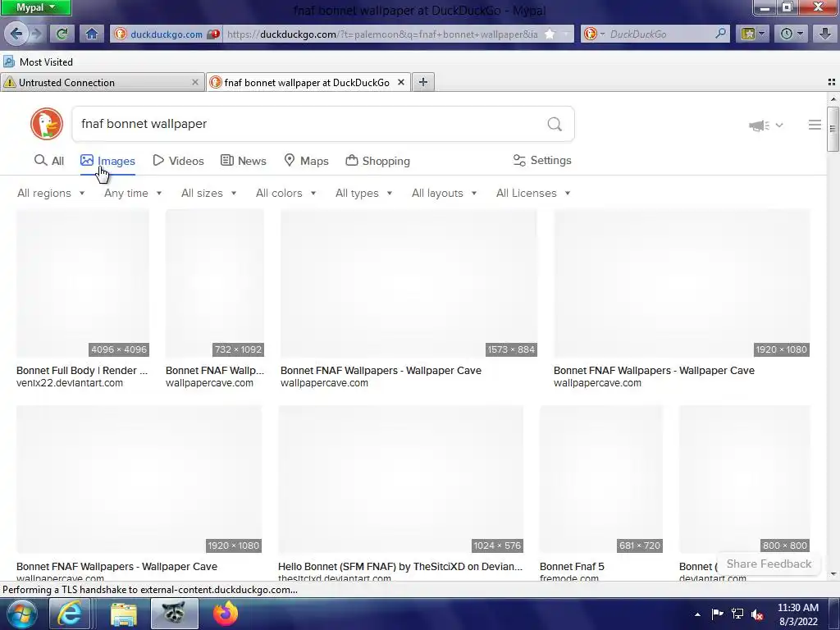This screenshot has width=840, height=630.
Task: Open the tab groups grid icon
Action: pyautogui.click(x=832, y=82)
